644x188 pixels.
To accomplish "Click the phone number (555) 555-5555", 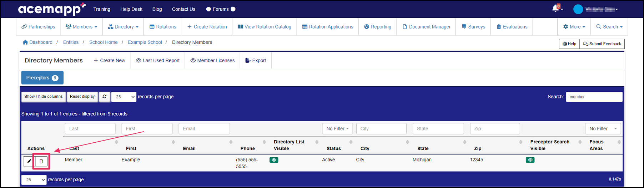I will coord(247,163).
